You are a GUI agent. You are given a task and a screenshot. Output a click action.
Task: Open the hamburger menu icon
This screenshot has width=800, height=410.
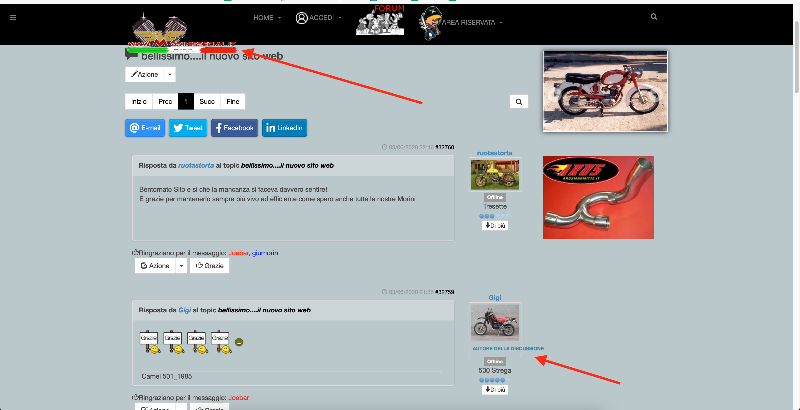[x=14, y=18]
